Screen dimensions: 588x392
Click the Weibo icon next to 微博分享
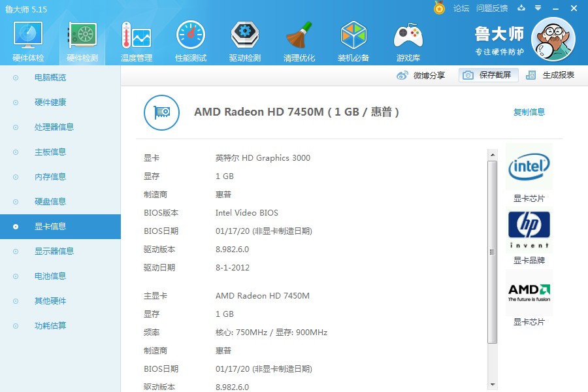402,75
